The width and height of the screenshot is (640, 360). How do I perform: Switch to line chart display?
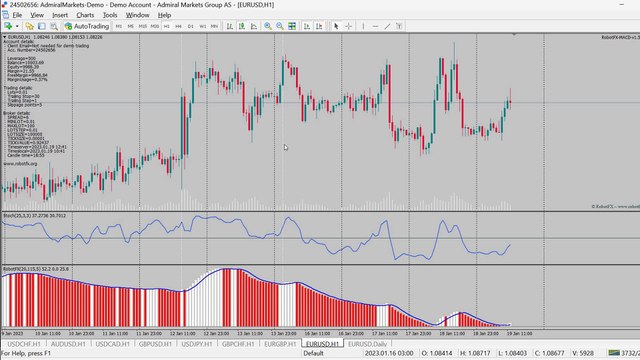tap(254, 26)
